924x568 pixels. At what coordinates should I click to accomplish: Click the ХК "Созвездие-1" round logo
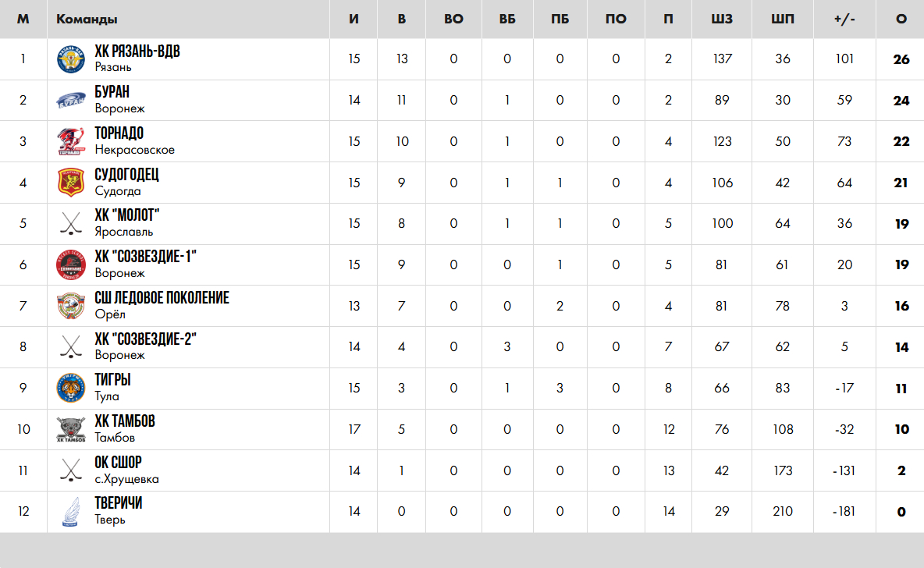click(x=71, y=265)
